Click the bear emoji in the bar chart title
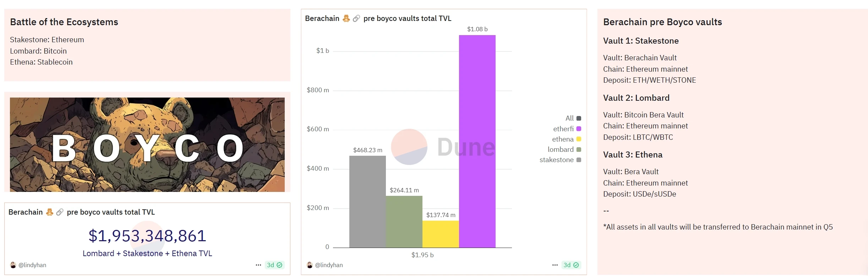The image size is (868, 276). [346, 18]
